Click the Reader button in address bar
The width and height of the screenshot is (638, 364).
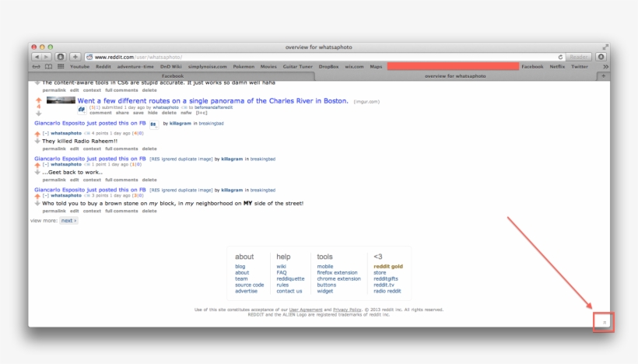(578, 57)
